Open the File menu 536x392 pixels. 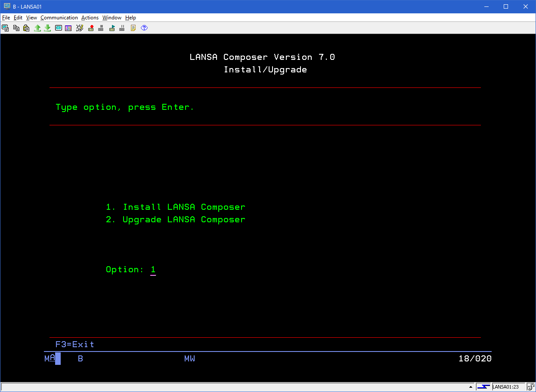coord(6,18)
